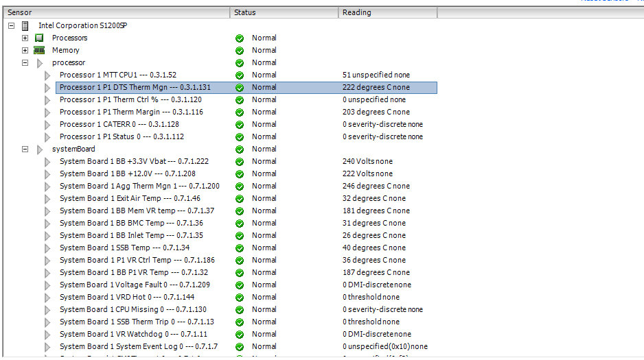Collapse the systemBoard sensor group
The image size is (644, 360).
click(25, 149)
